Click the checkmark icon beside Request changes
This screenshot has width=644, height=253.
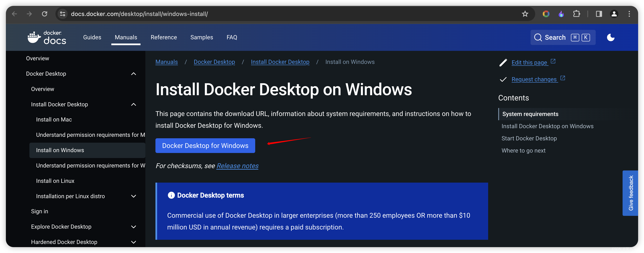pyautogui.click(x=503, y=79)
